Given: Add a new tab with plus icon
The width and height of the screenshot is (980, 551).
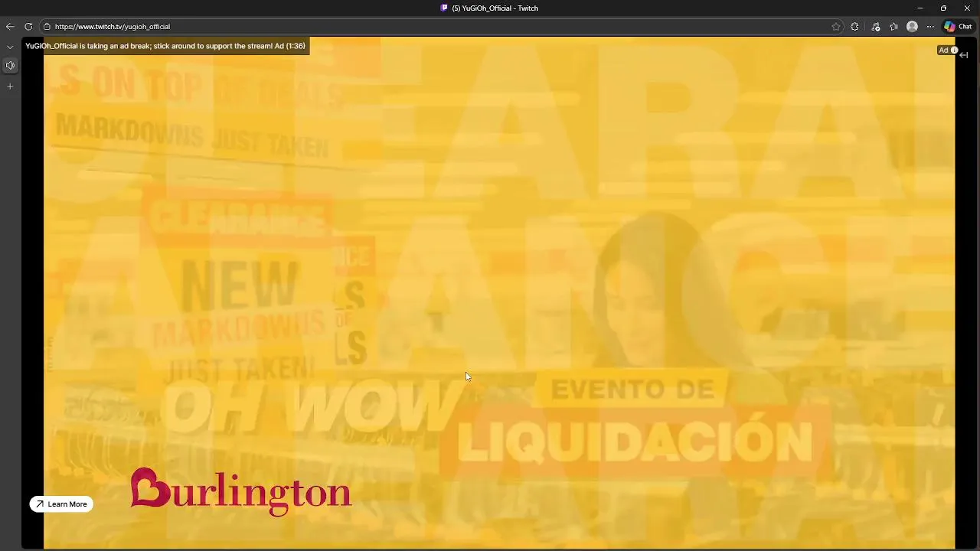Looking at the screenshot, I should (x=10, y=86).
